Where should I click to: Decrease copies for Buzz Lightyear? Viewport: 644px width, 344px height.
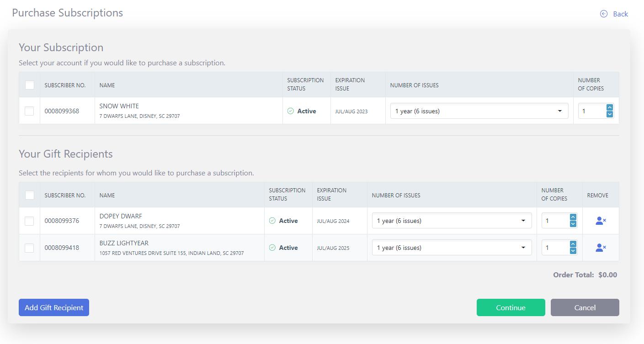coord(573,251)
